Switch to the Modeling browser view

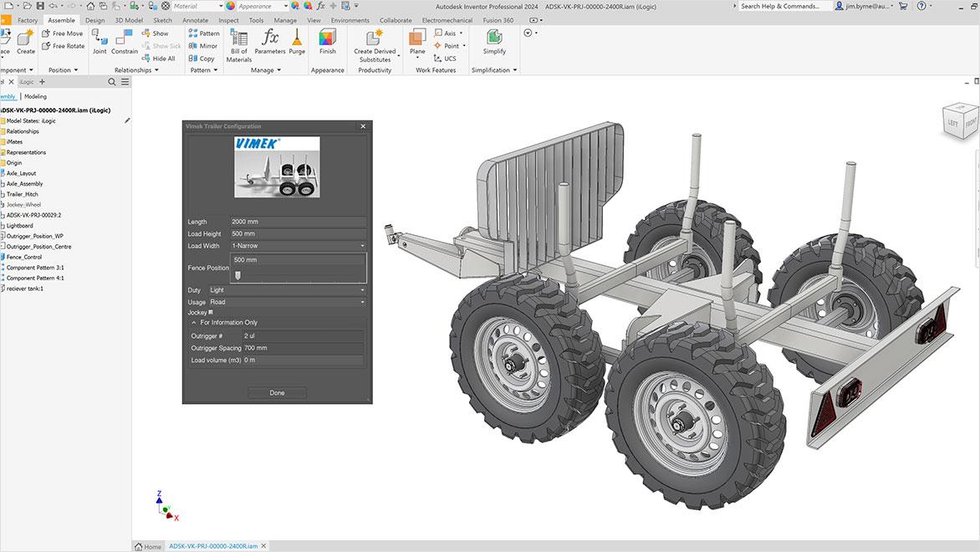pos(35,96)
